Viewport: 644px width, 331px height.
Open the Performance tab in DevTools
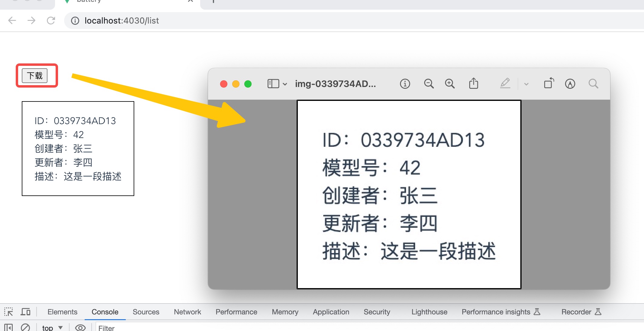click(236, 312)
